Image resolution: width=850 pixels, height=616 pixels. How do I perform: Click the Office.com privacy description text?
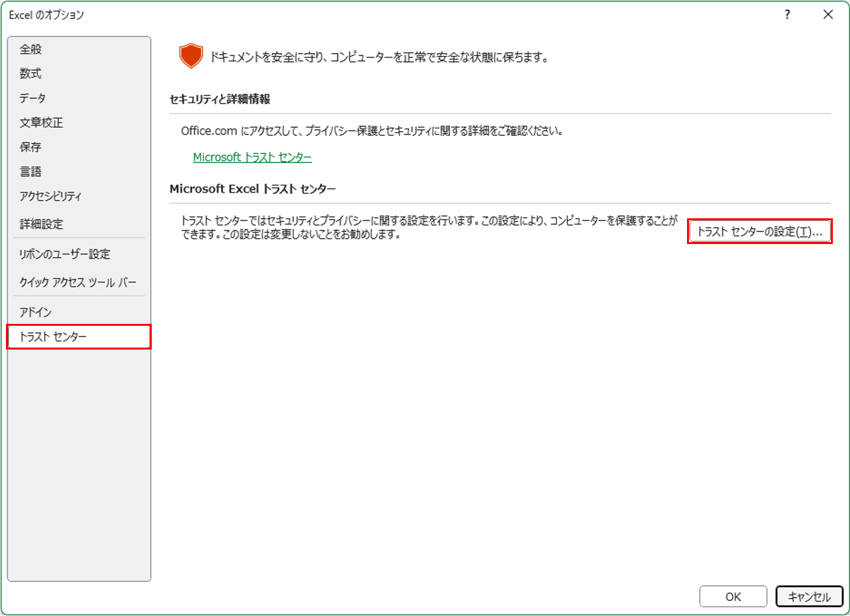(x=372, y=131)
